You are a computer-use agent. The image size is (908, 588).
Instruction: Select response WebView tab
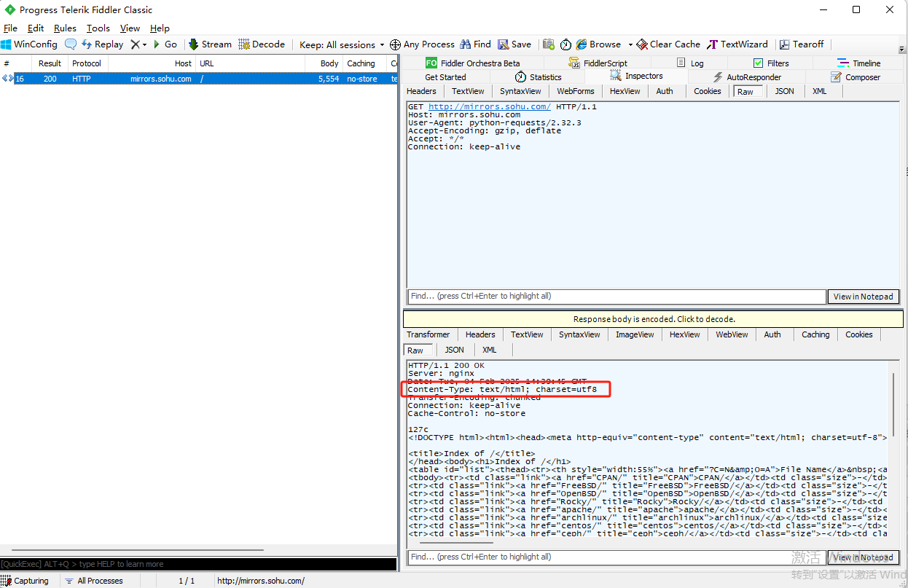732,334
